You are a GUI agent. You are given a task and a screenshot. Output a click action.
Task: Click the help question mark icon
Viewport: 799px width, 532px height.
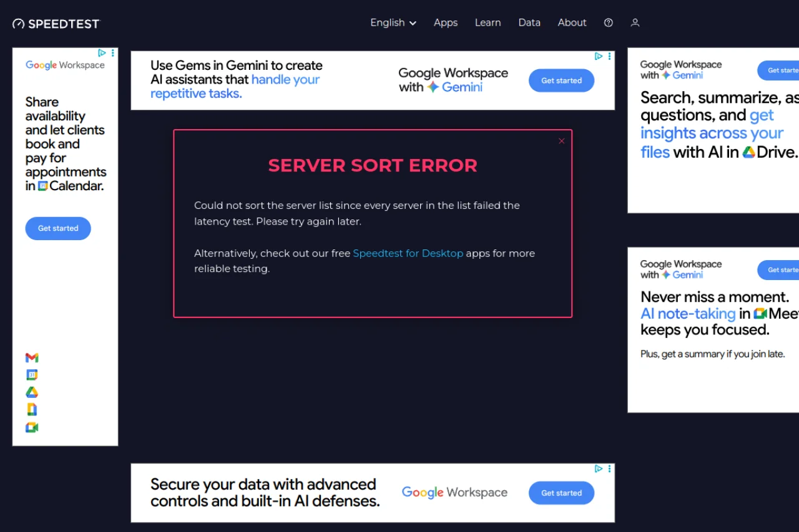[609, 22]
